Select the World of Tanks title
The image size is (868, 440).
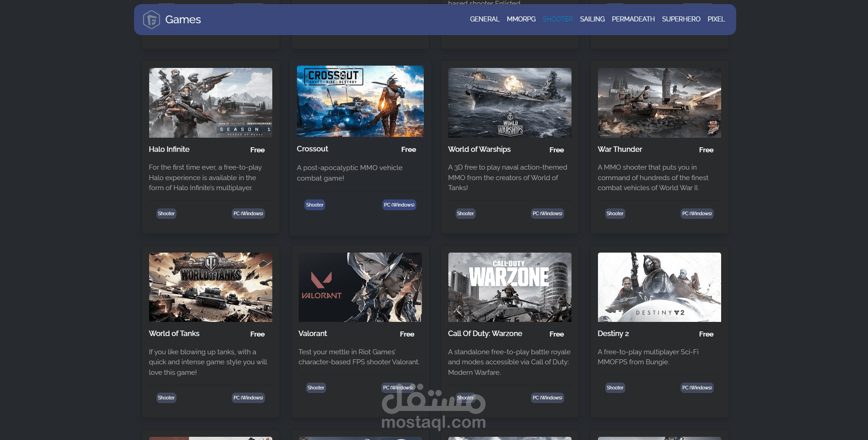[174, 333]
